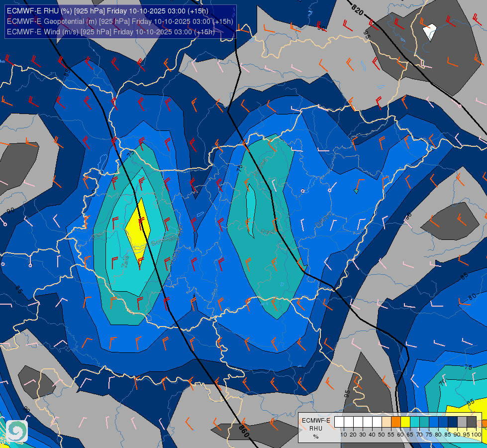The height and width of the screenshot is (448, 487).
Task: Pick the yellow 60–65 legend swatch
Action: click(405, 422)
